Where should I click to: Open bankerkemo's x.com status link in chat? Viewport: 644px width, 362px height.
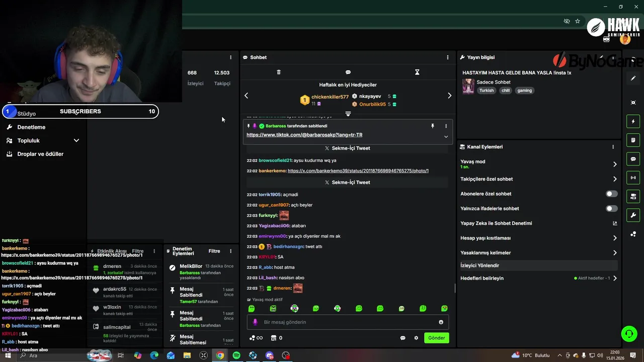click(358, 171)
